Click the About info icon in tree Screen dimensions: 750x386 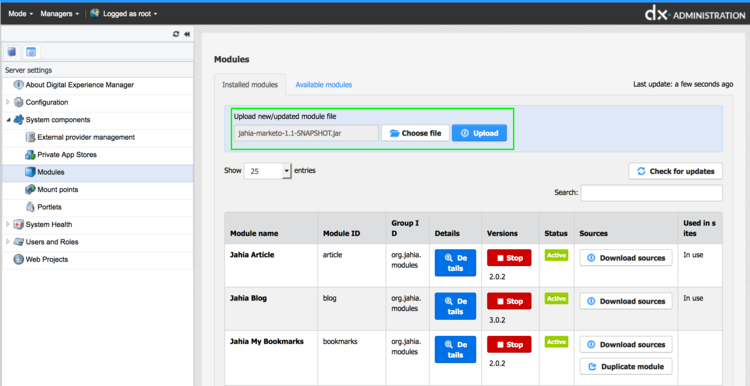[x=19, y=85]
